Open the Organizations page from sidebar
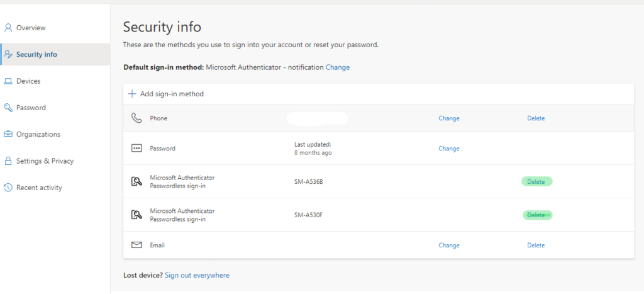Viewport: 644px width, 294px height. (38, 134)
